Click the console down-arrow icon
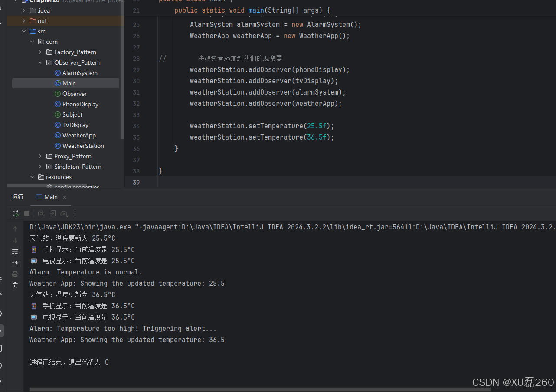 click(x=15, y=240)
